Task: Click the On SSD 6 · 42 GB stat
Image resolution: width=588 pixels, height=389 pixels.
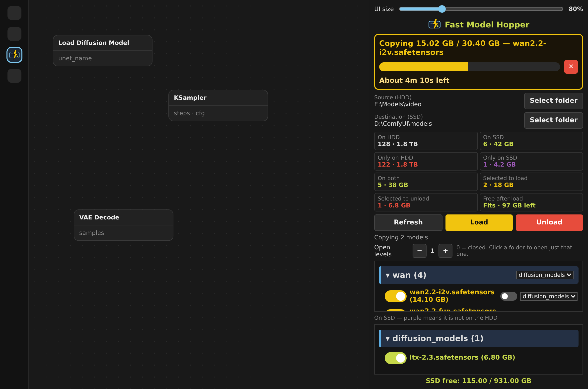Action: coord(531,141)
